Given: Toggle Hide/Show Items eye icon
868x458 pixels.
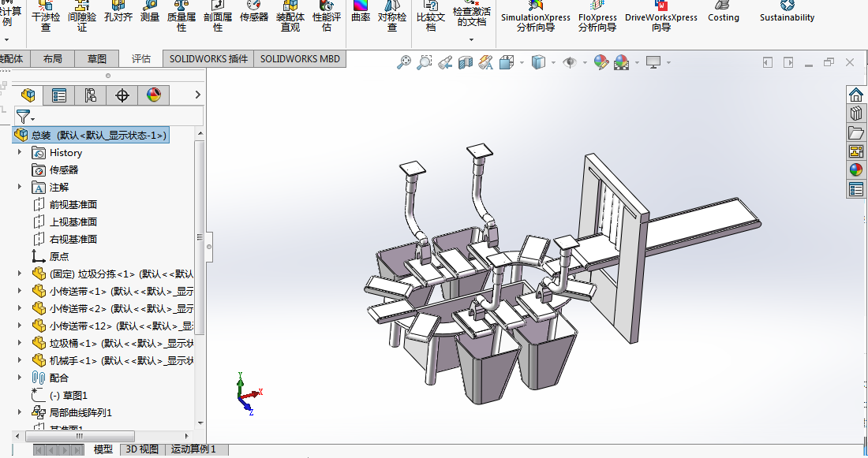Looking at the screenshot, I should [570, 62].
